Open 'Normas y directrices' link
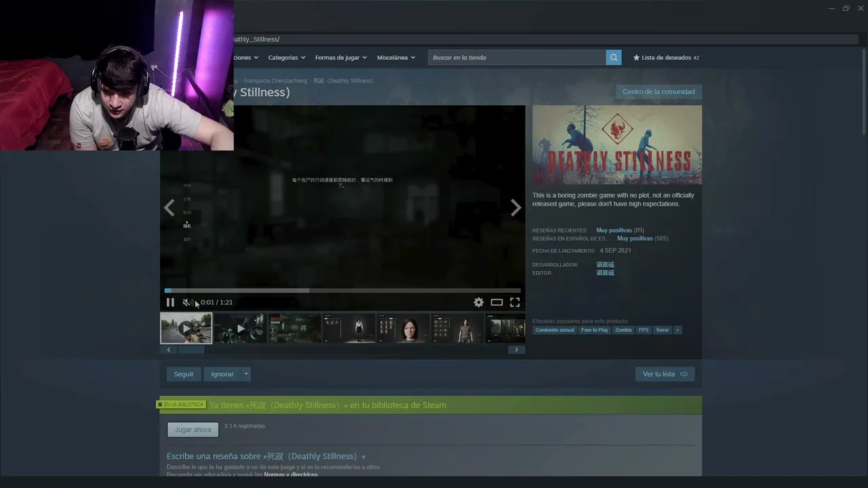Screen dimensions: 868x488 click(x=291, y=474)
